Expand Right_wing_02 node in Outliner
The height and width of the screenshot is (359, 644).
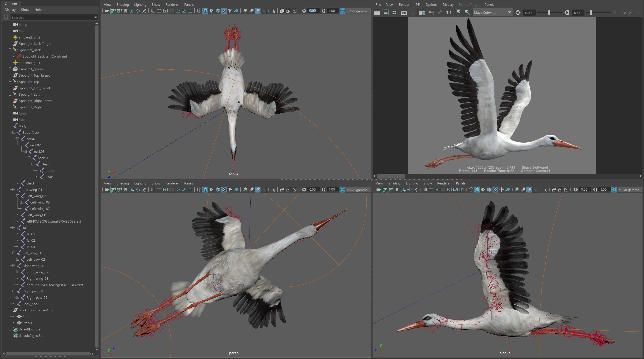(x=18, y=272)
